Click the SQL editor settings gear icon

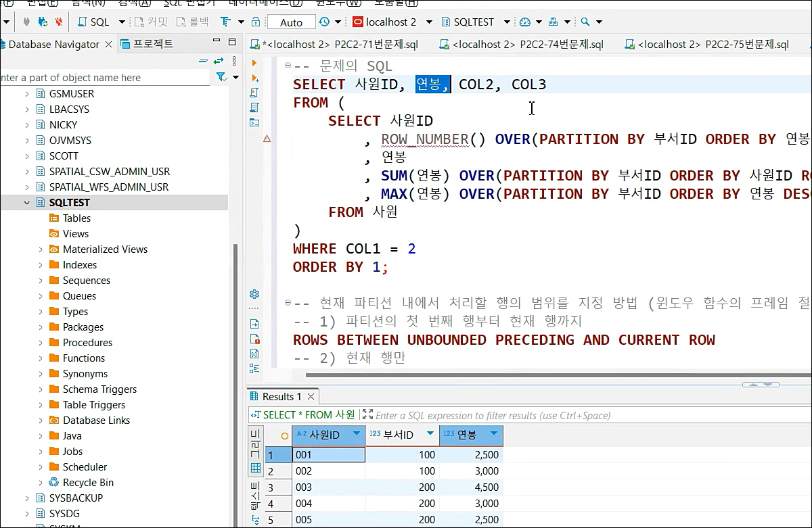pos(254,294)
